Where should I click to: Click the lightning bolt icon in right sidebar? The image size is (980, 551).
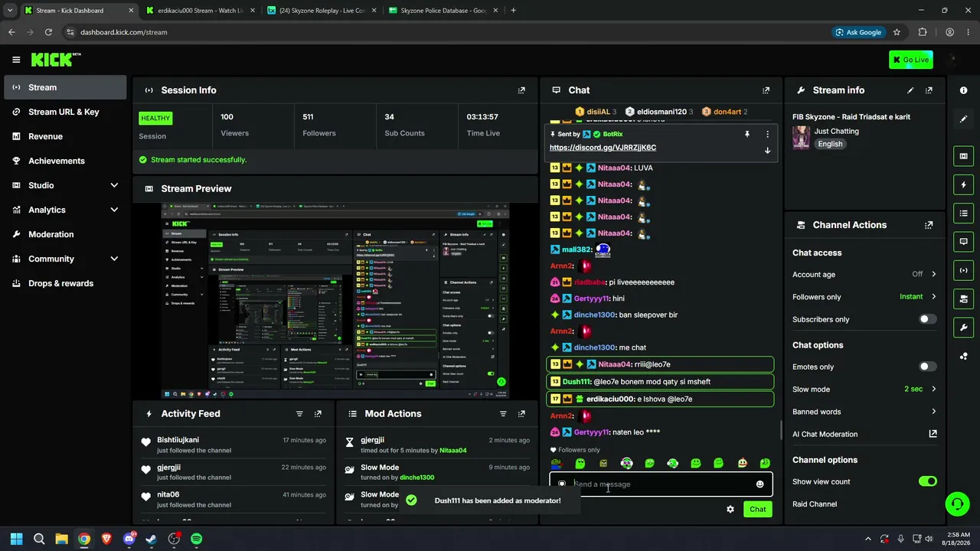[963, 184]
